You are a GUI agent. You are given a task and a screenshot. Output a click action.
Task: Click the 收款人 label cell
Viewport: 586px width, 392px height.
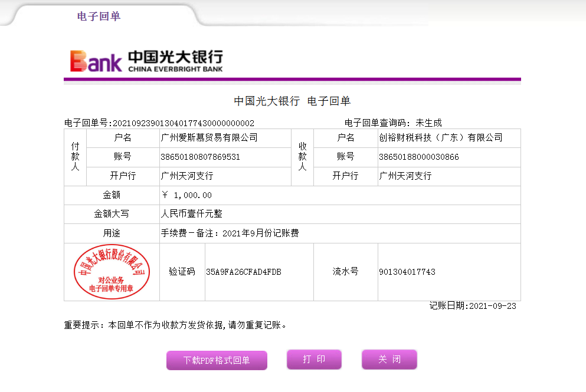[302, 157]
